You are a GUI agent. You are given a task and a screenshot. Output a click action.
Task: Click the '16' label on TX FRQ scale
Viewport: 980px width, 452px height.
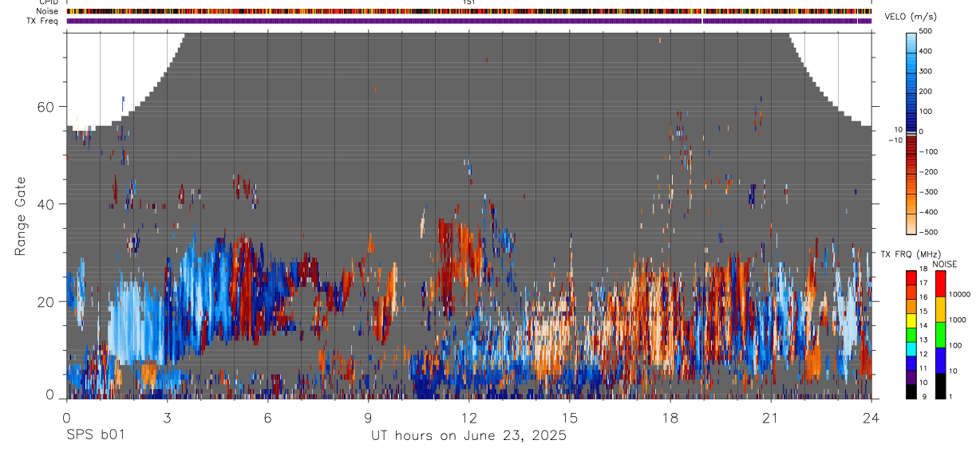923,297
